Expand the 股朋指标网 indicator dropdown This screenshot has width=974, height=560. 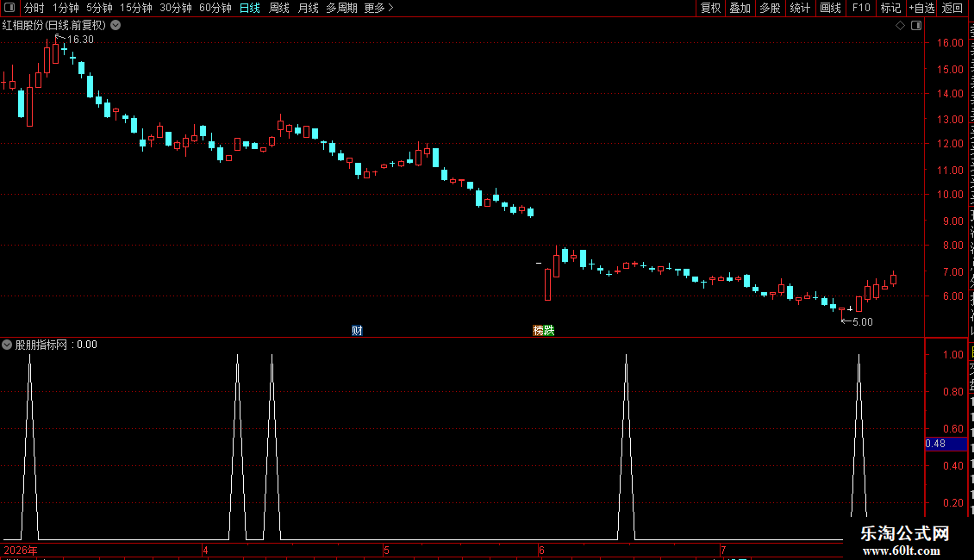[7, 345]
